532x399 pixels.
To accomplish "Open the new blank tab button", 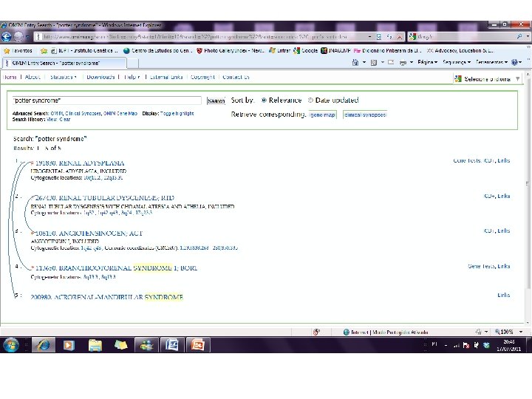I will (x=133, y=63).
